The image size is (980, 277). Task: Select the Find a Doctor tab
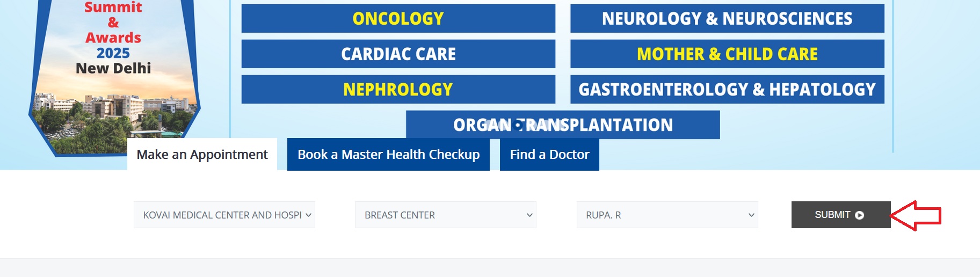coord(549,155)
